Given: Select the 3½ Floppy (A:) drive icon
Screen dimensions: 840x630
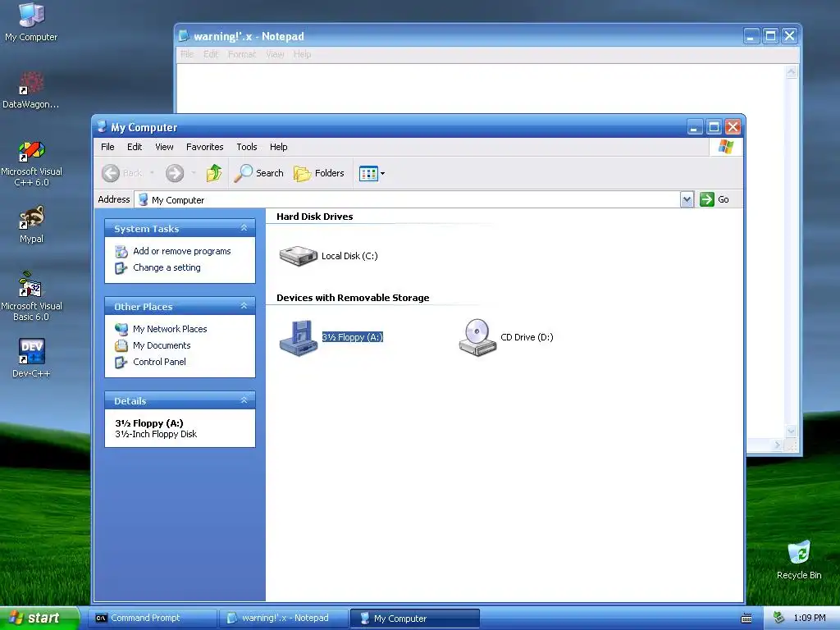Looking at the screenshot, I should point(299,338).
